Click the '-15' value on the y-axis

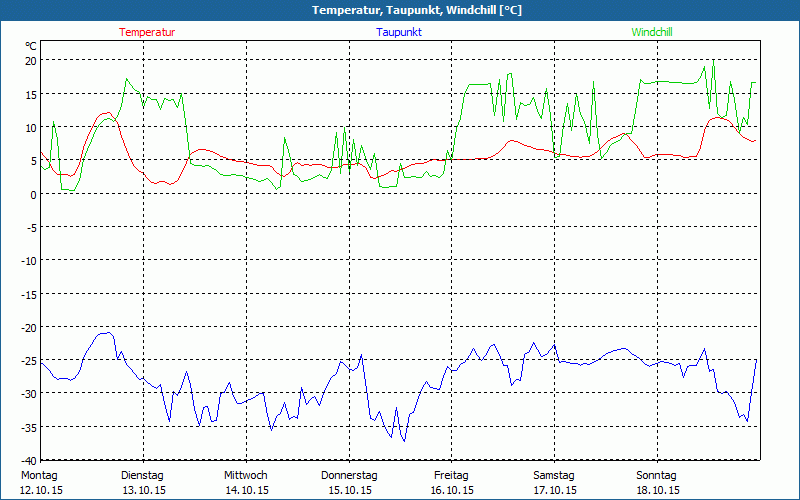[29, 294]
